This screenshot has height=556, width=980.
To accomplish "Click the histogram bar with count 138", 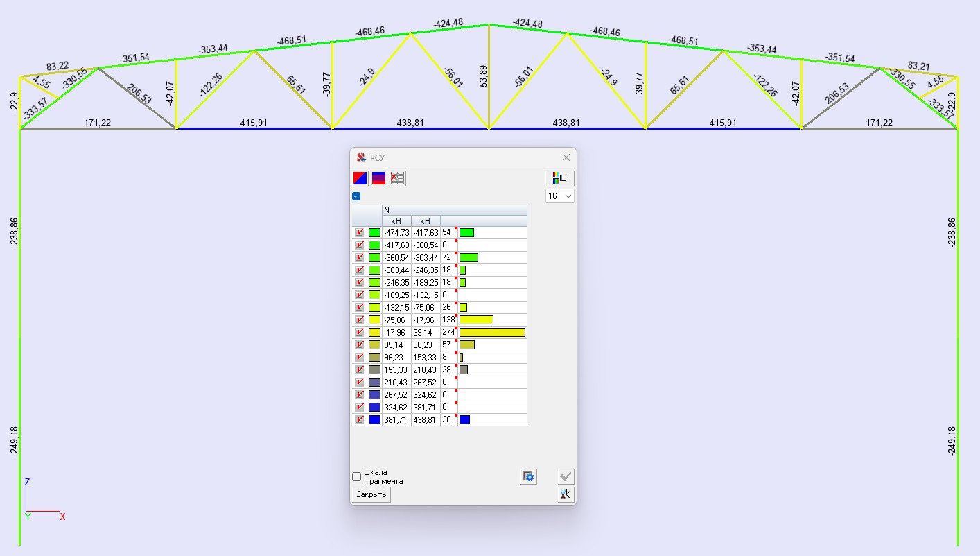I will pos(476,320).
